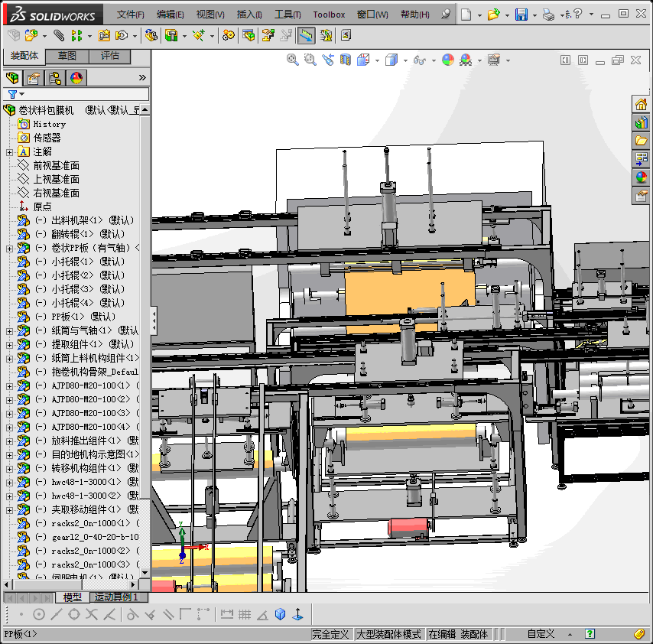Expand the 纸筒与气轴<1> component node
653x644 pixels.
[x=9, y=330]
